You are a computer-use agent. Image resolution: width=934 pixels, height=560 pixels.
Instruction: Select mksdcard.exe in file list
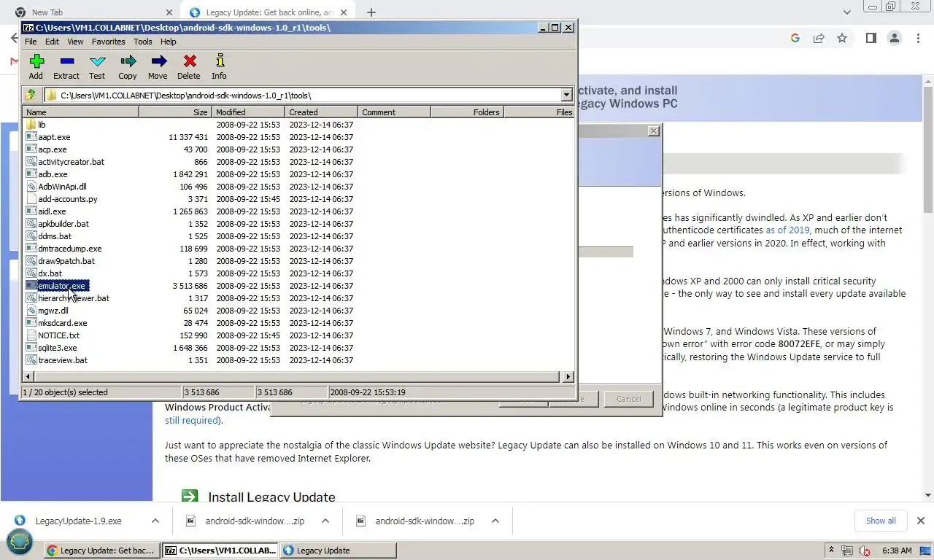point(63,323)
